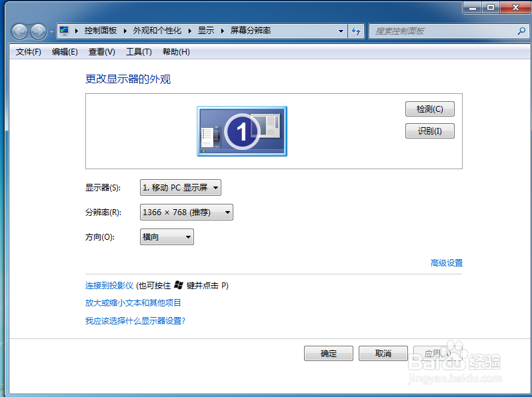This screenshot has width=532, height=397.
Task: Minimize the control panel window
Action: click(473, 7)
